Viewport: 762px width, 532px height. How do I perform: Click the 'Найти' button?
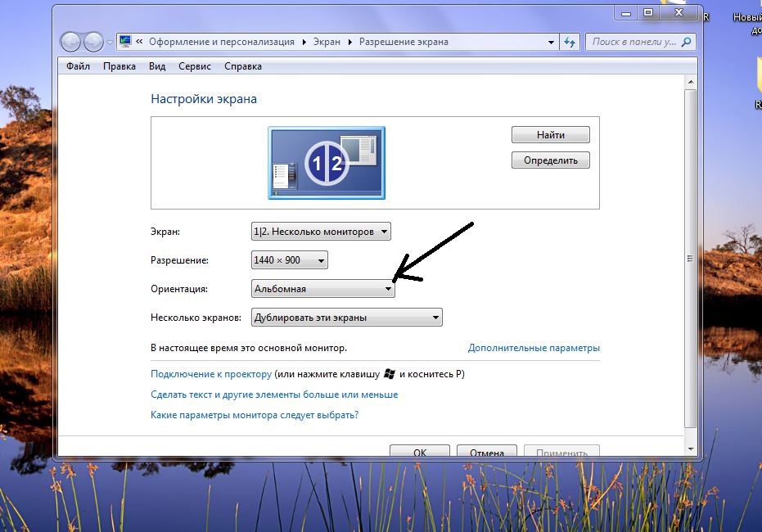(x=551, y=135)
